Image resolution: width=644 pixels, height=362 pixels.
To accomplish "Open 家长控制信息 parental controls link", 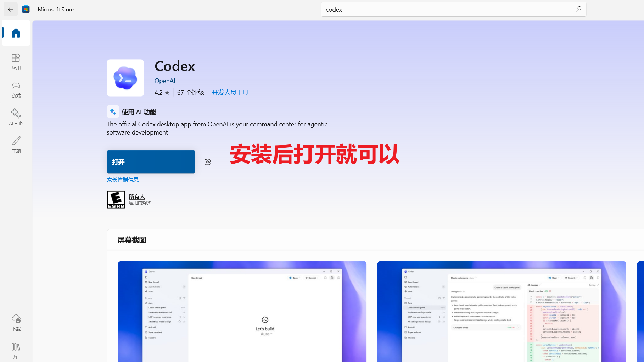I will pyautogui.click(x=123, y=180).
